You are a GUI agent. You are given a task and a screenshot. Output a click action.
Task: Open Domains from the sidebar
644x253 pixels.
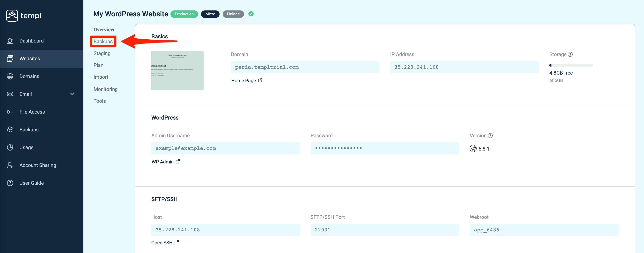41,76
